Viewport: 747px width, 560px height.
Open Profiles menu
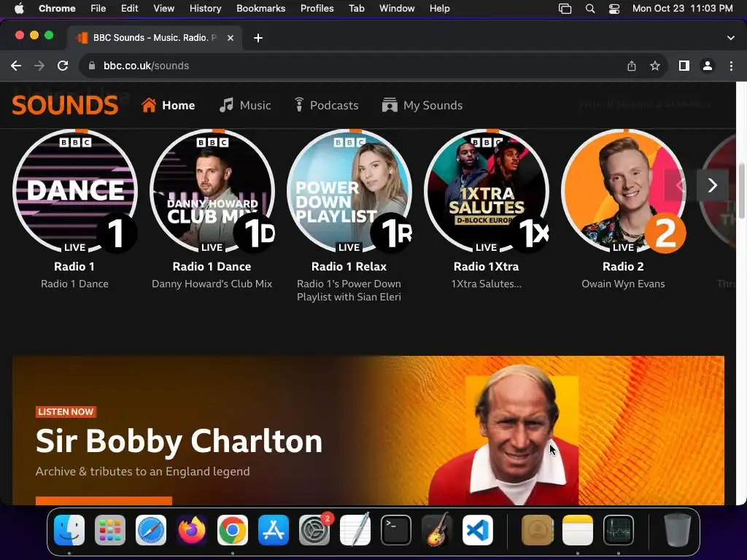click(x=317, y=8)
